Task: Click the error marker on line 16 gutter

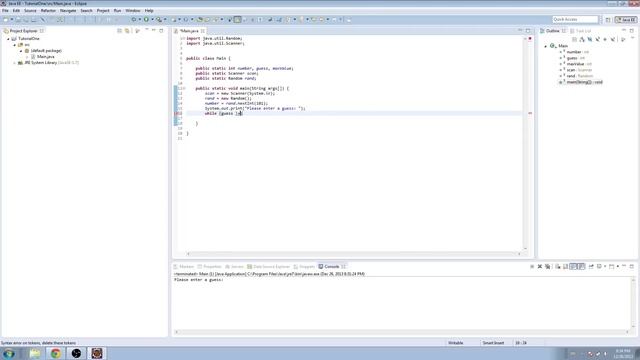Action: pos(176,113)
